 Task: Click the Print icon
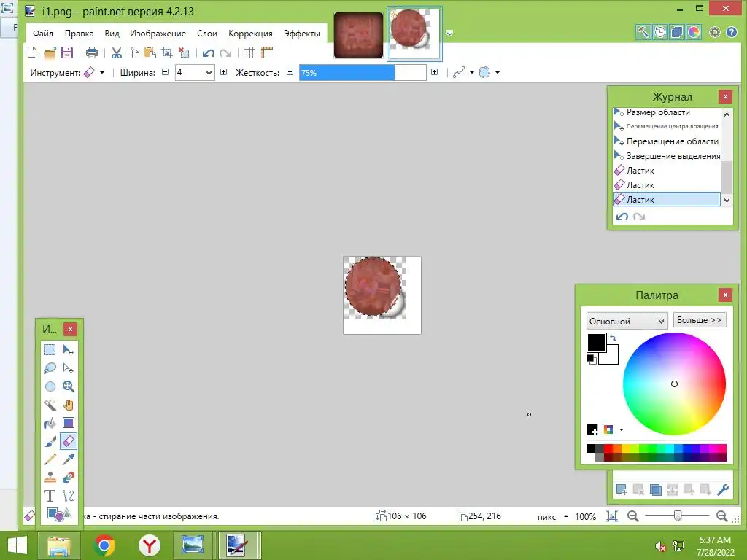(91, 52)
